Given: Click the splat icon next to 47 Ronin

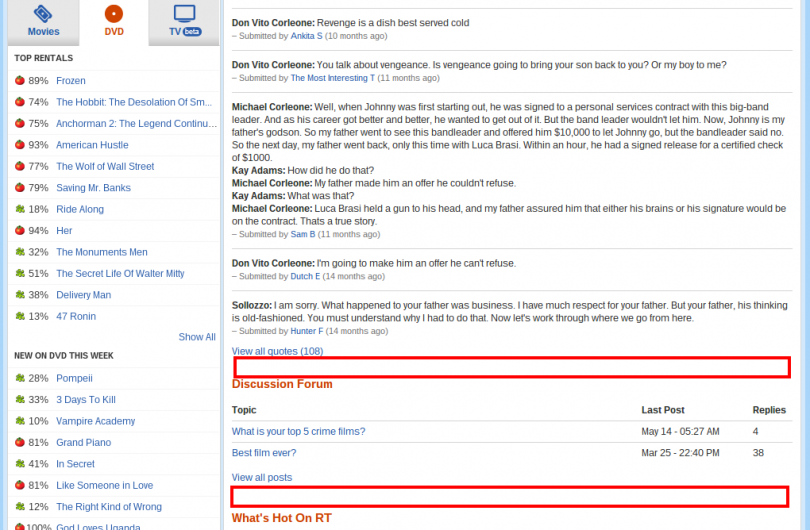Looking at the screenshot, I should click(20, 316).
